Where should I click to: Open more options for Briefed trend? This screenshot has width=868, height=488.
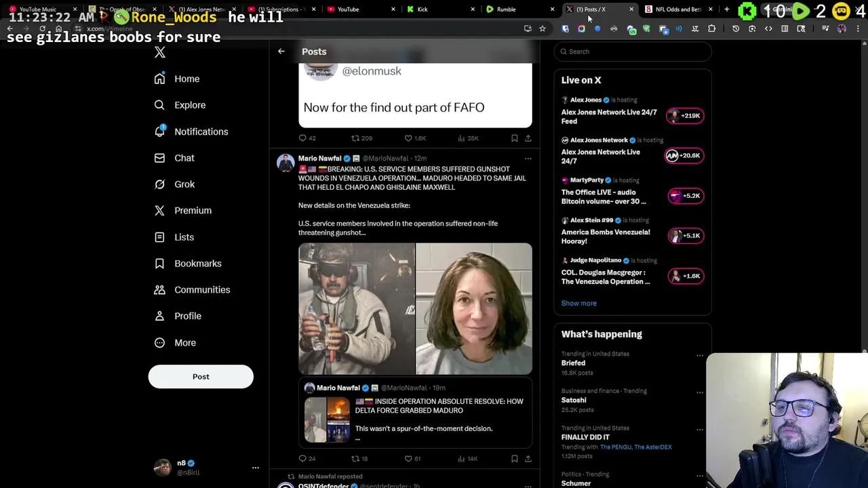tap(700, 355)
